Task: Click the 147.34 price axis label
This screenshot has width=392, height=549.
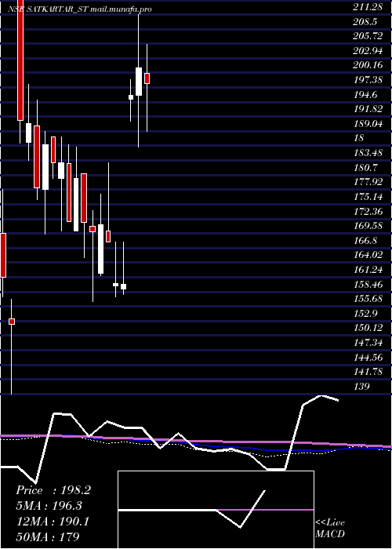Action: 368,343
